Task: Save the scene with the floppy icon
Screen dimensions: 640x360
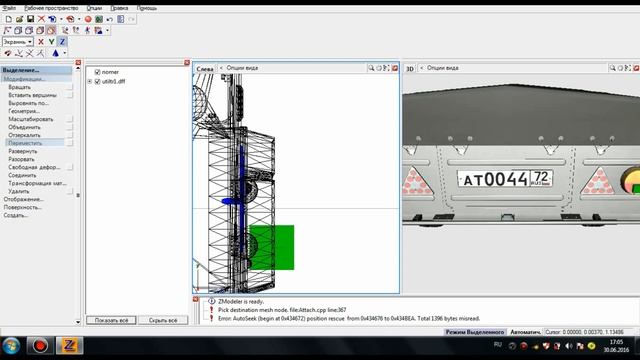Action: click(30, 19)
